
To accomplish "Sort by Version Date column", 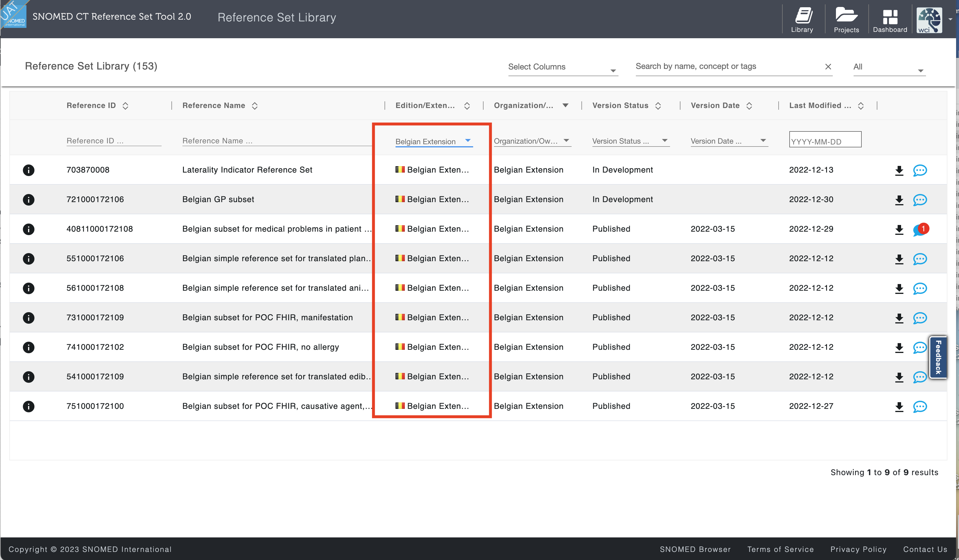I will pos(749,106).
